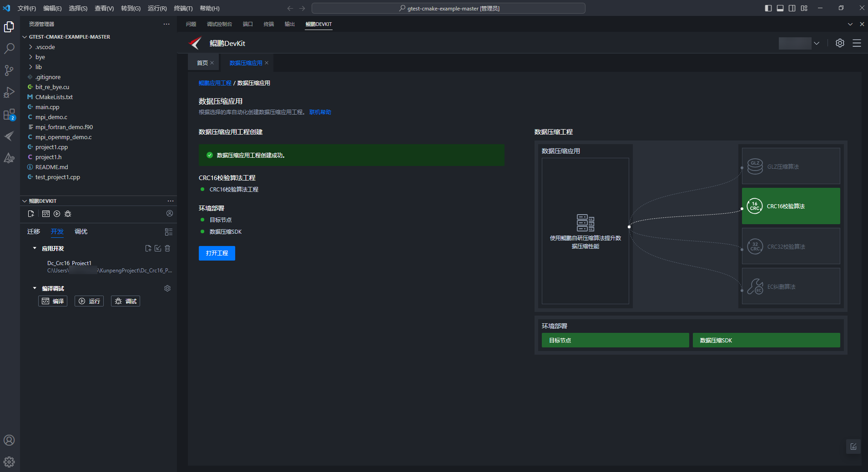Image resolution: width=868 pixels, height=472 pixels.
Task: Click new project icon in DevKit toolbar
Action: (x=31, y=214)
